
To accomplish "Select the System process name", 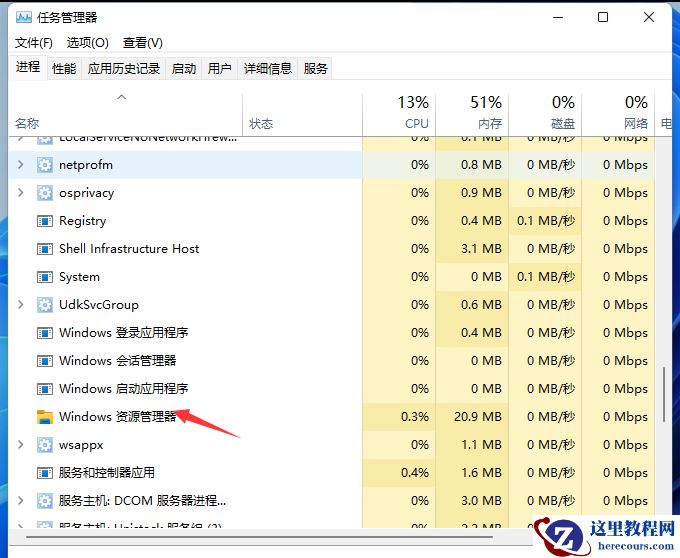I will coord(79,277).
